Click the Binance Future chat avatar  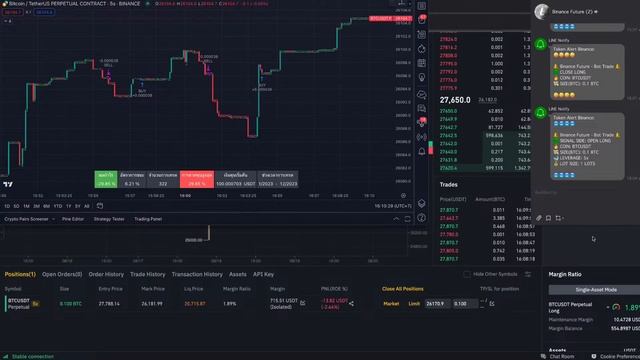coord(542,11)
